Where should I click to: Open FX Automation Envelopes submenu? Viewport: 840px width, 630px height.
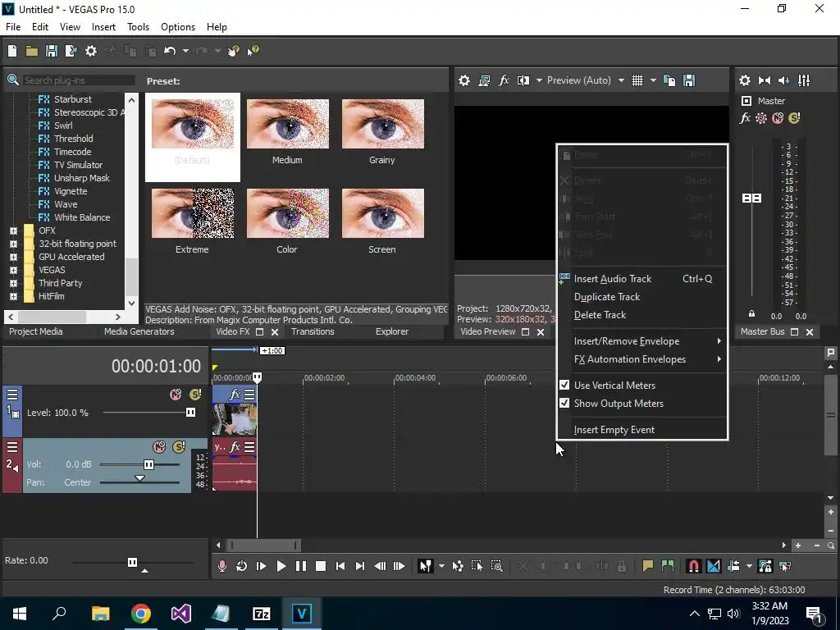(642, 359)
